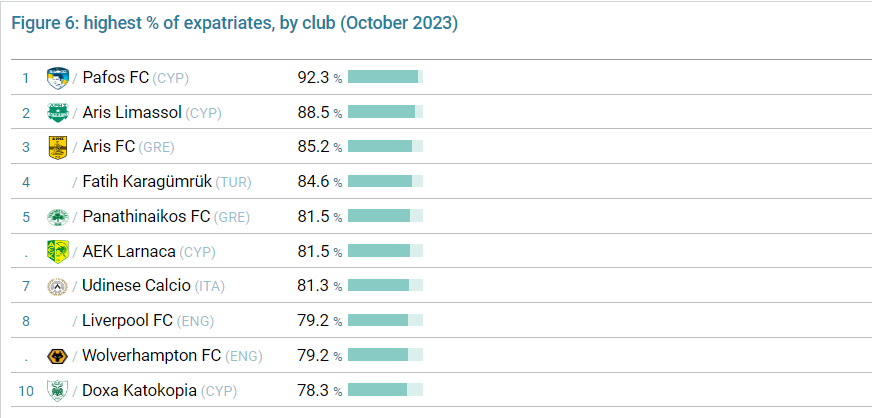Click the Aris Limassol name text
Screen dimensions: 872x418
[132, 113]
